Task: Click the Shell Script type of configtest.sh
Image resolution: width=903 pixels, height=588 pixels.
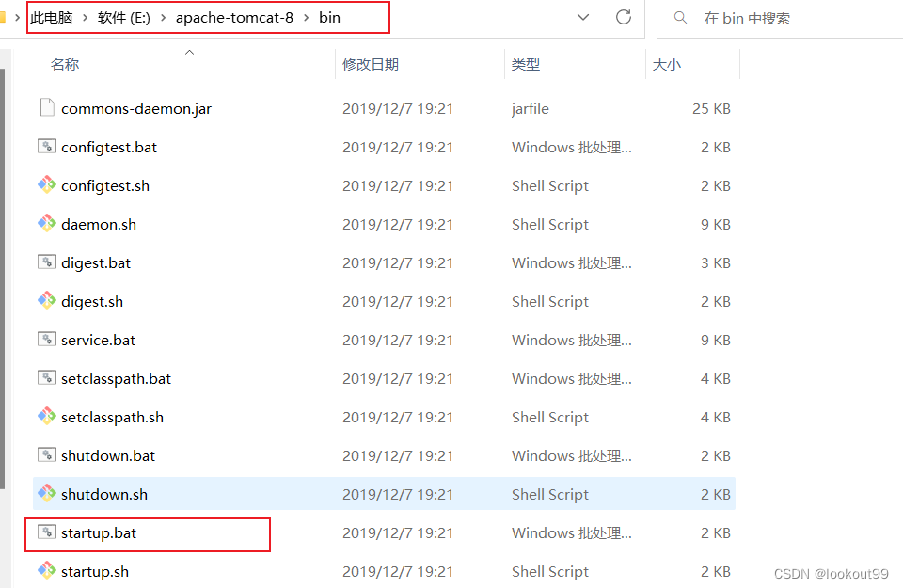Action: [x=550, y=186]
